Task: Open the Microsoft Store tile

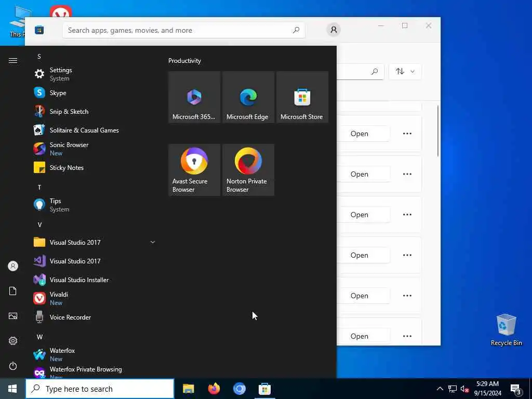Action: coord(302,97)
